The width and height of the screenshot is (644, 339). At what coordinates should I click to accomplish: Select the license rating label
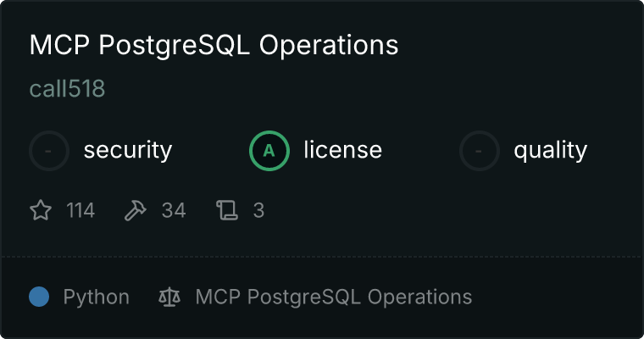(x=343, y=149)
